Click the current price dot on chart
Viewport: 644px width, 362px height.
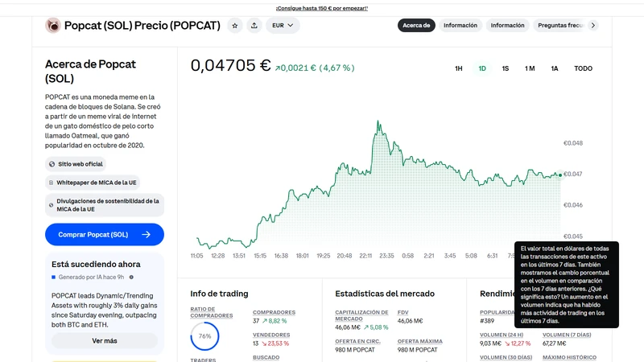(560, 175)
